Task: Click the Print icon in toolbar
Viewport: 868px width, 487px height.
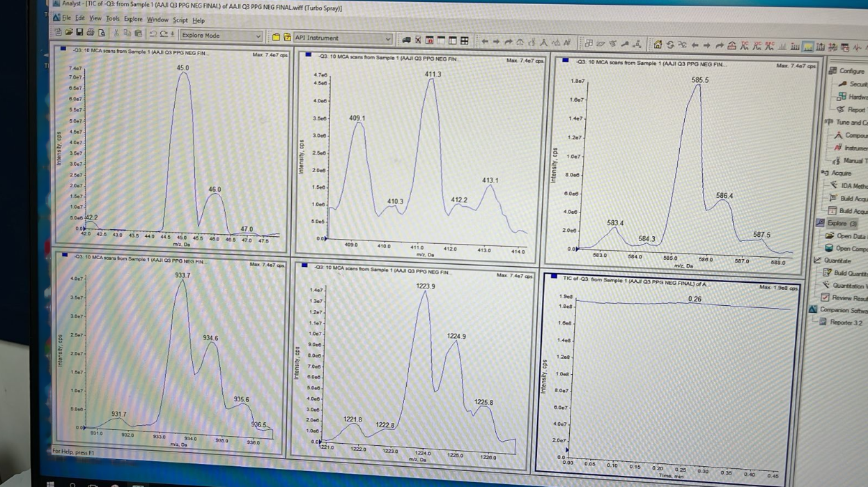Action: (x=91, y=33)
